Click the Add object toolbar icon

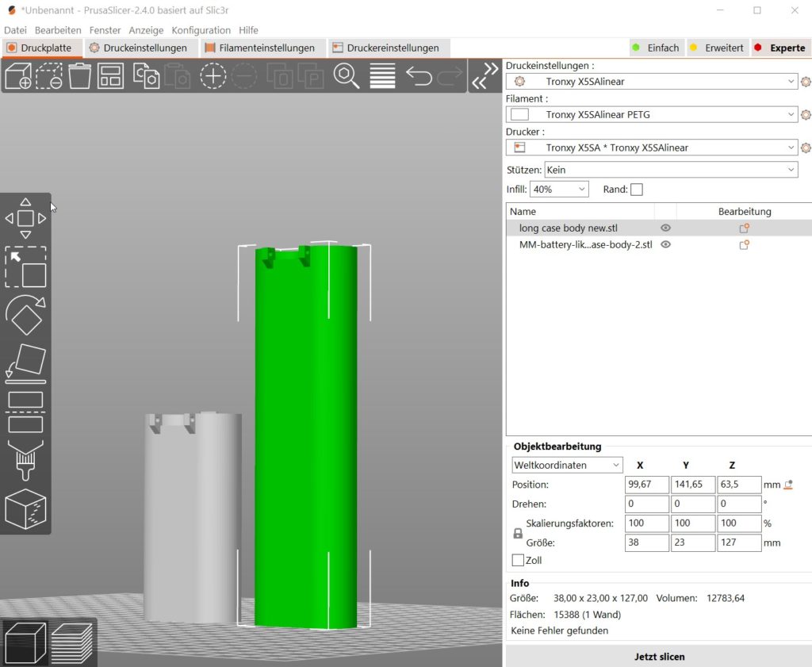tap(18, 75)
